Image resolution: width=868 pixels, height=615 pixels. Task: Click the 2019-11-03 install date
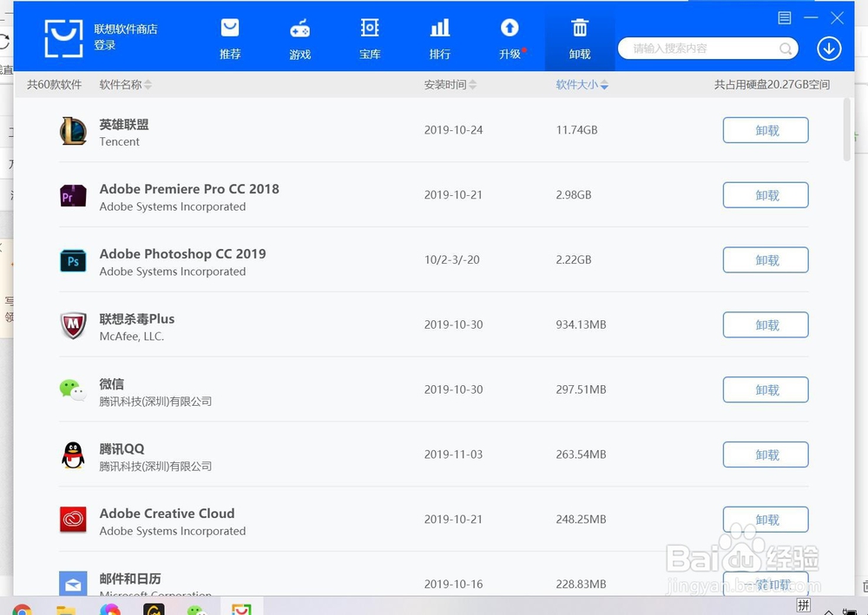(x=453, y=454)
